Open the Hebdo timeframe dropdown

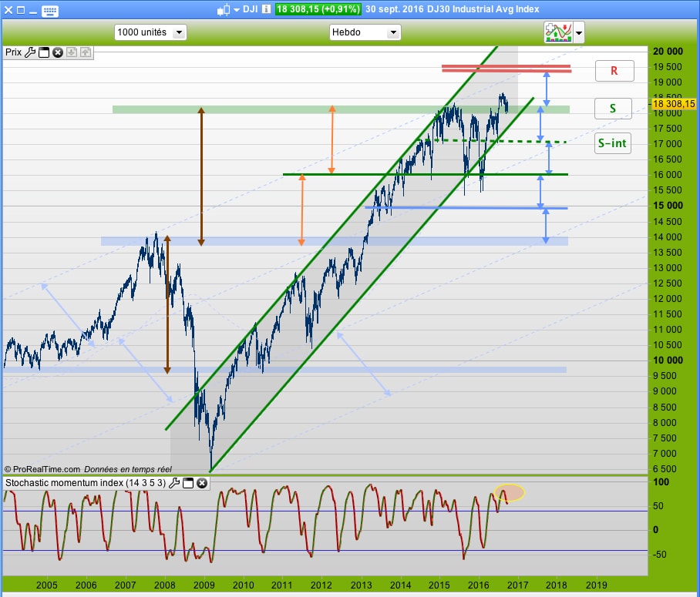point(393,32)
